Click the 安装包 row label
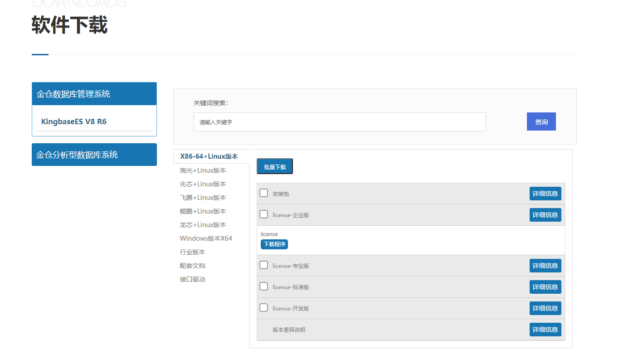The height and width of the screenshot is (364, 638). (x=281, y=194)
